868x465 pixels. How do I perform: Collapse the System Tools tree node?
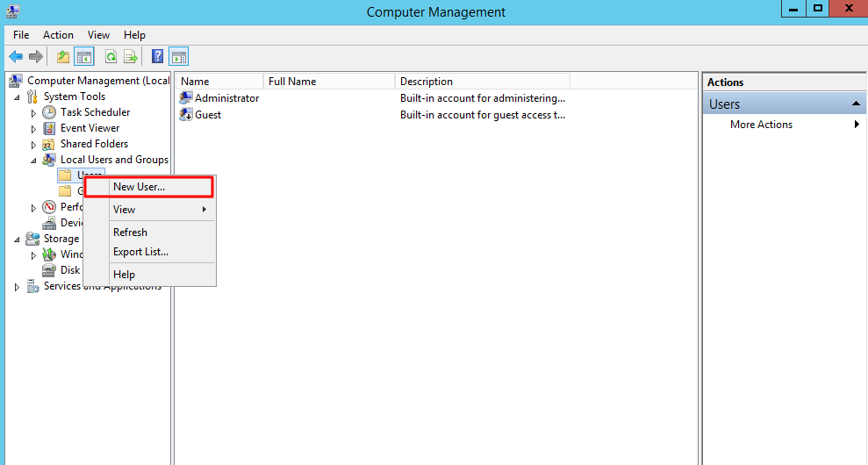(x=17, y=97)
